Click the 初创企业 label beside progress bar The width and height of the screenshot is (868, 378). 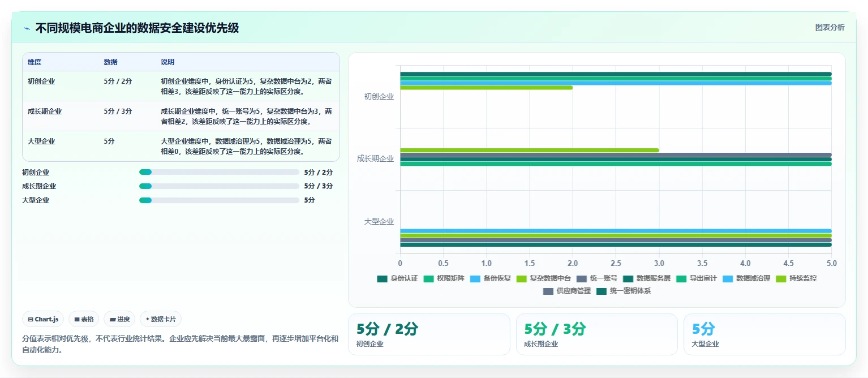[x=36, y=173]
